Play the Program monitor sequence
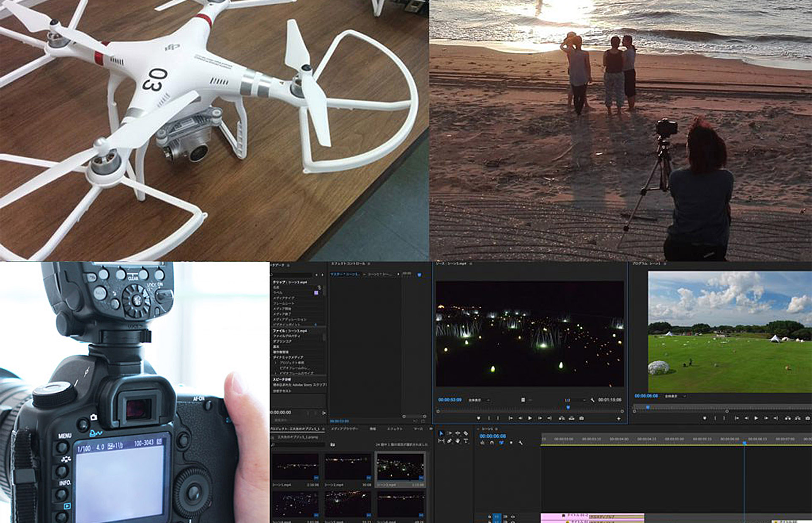Viewport: 812px width, 523px height. 756,418
